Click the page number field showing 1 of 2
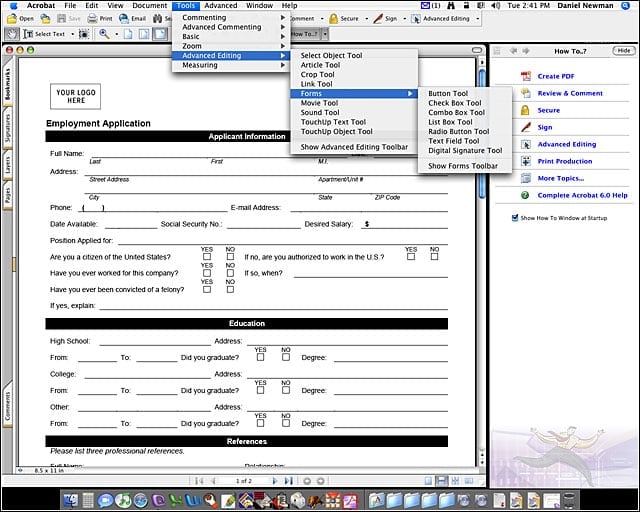 [244, 481]
